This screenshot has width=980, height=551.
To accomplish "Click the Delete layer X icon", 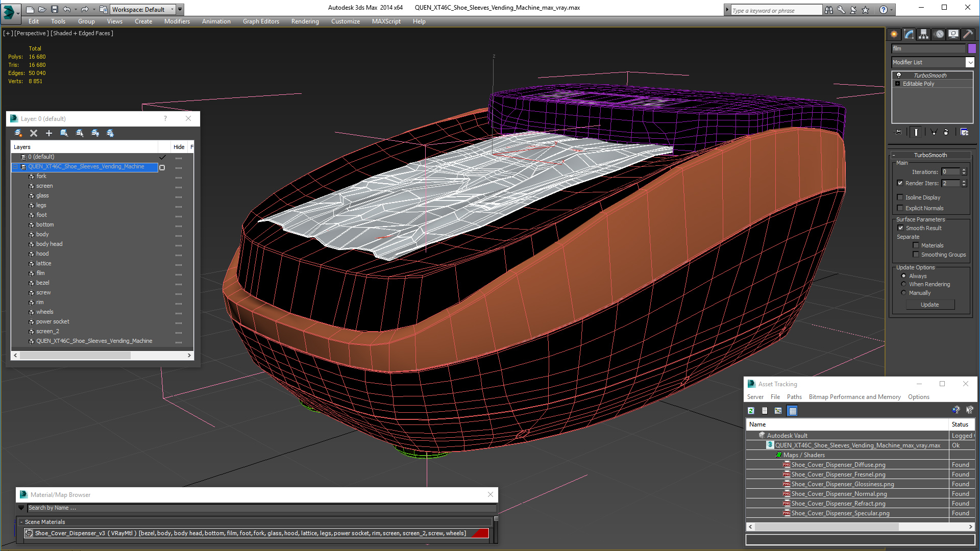I will pyautogui.click(x=34, y=133).
